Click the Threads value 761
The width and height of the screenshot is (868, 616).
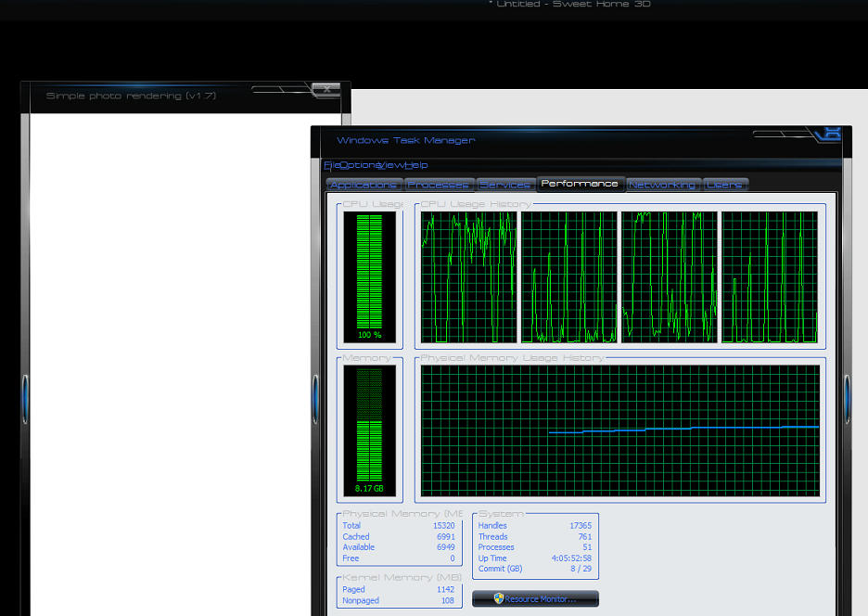click(x=584, y=537)
